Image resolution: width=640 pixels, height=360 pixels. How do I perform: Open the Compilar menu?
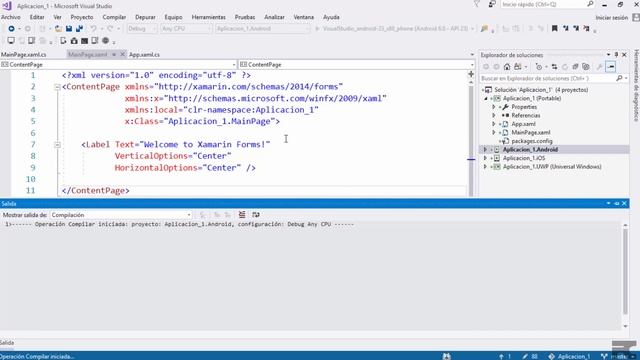114,17
